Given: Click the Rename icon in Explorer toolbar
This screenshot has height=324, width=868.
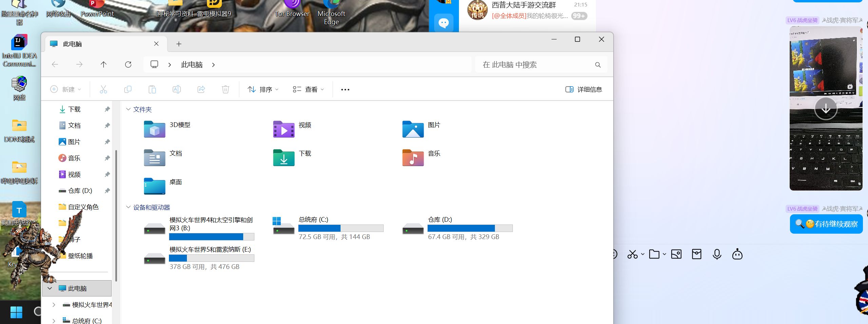Looking at the screenshot, I should (177, 89).
